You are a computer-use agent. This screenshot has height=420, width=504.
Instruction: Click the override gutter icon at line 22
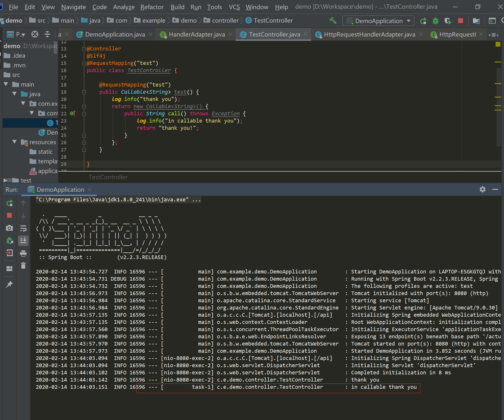73,113
